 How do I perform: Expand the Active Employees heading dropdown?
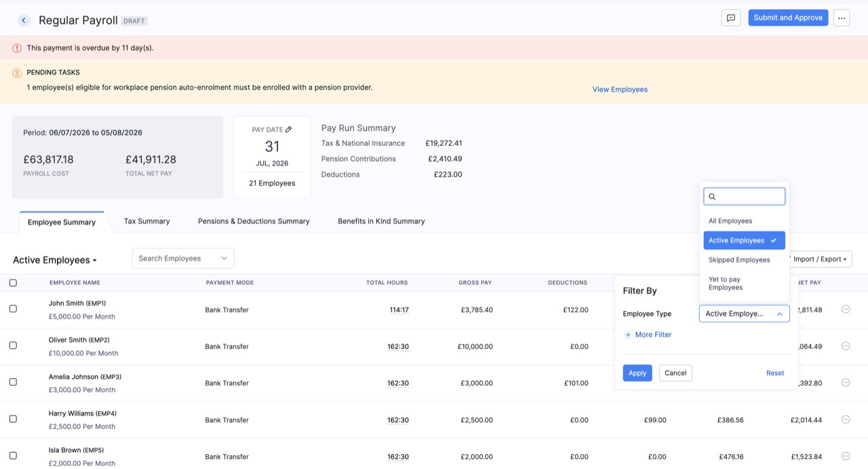[55, 260]
